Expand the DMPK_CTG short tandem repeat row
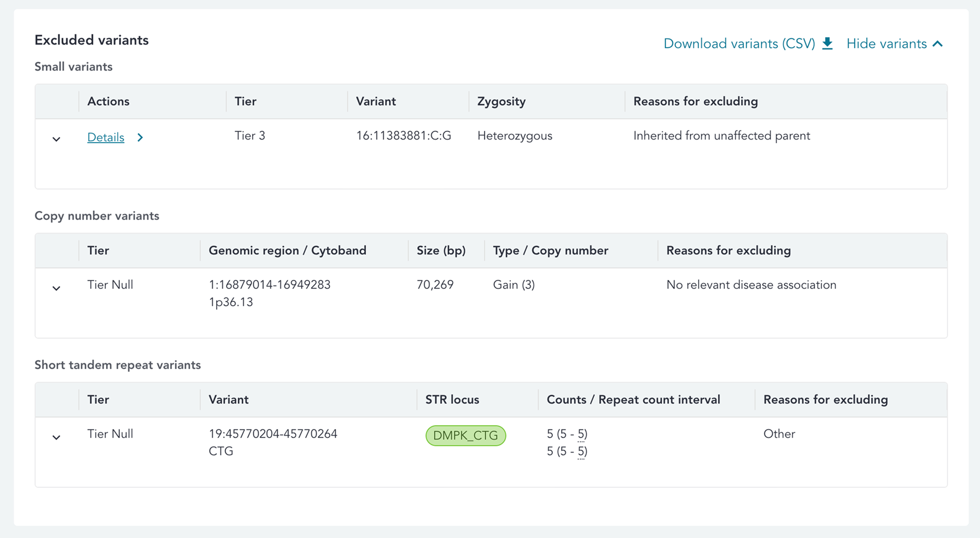The image size is (980, 538). [56, 437]
